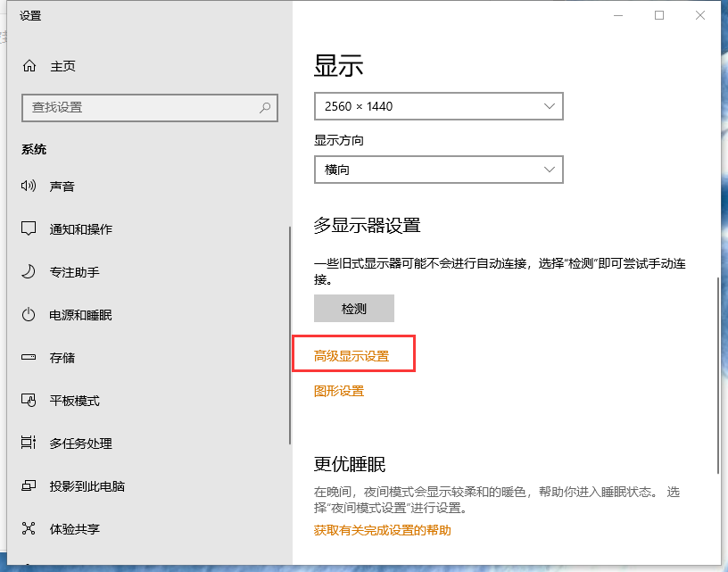The width and height of the screenshot is (728, 572).
Task: Click the 通知和操作 speech bubble icon
Action: click(29, 229)
